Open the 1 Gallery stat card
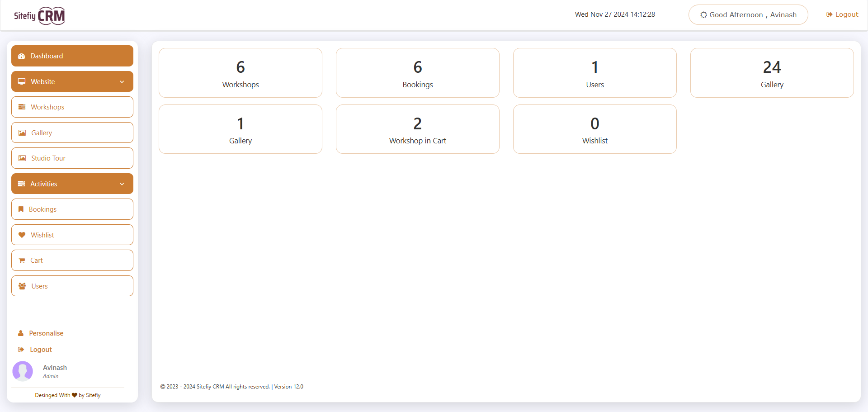Image resolution: width=868 pixels, height=412 pixels. point(241,129)
